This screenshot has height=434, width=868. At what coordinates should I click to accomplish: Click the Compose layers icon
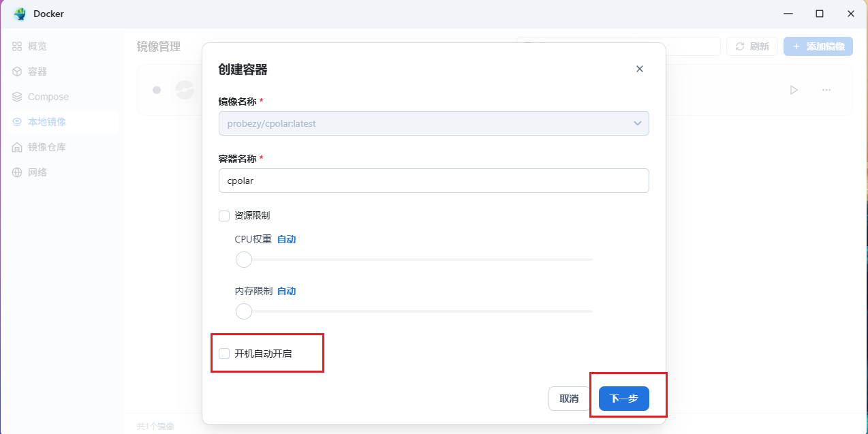pos(17,97)
